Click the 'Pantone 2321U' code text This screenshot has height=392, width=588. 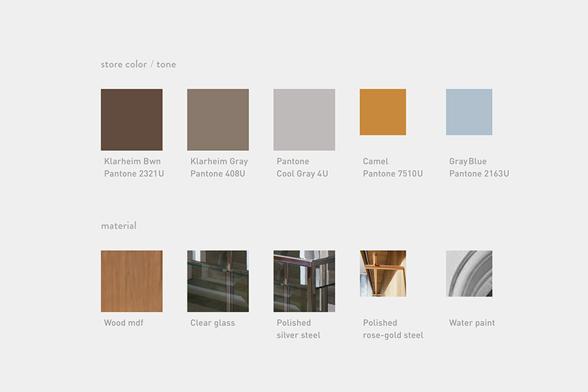134,174
